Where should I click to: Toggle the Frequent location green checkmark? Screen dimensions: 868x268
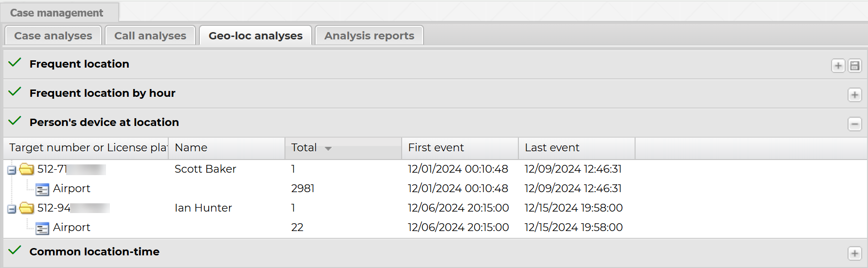click(15, 63)
